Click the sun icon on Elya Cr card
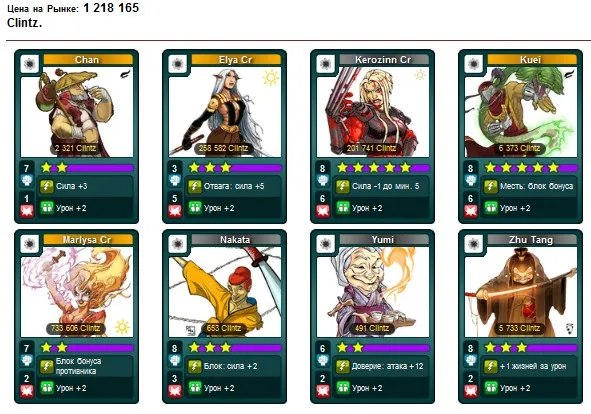 click(271, 77)
